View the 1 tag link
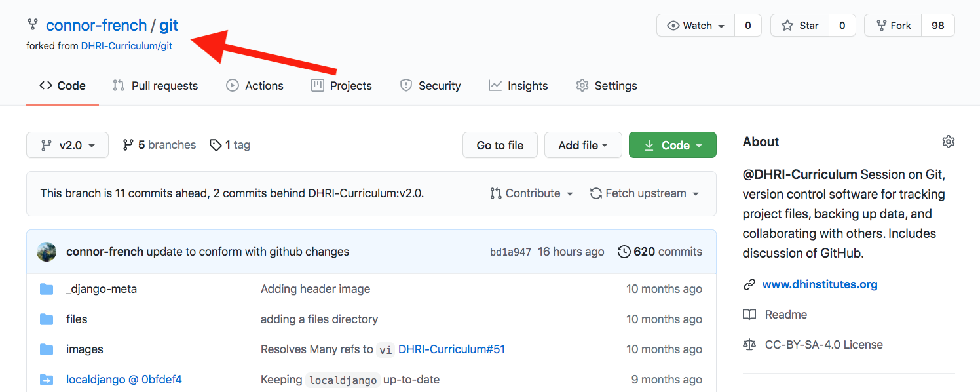The width and height of the screenshot is (980, 392). [x=230, y=145]
